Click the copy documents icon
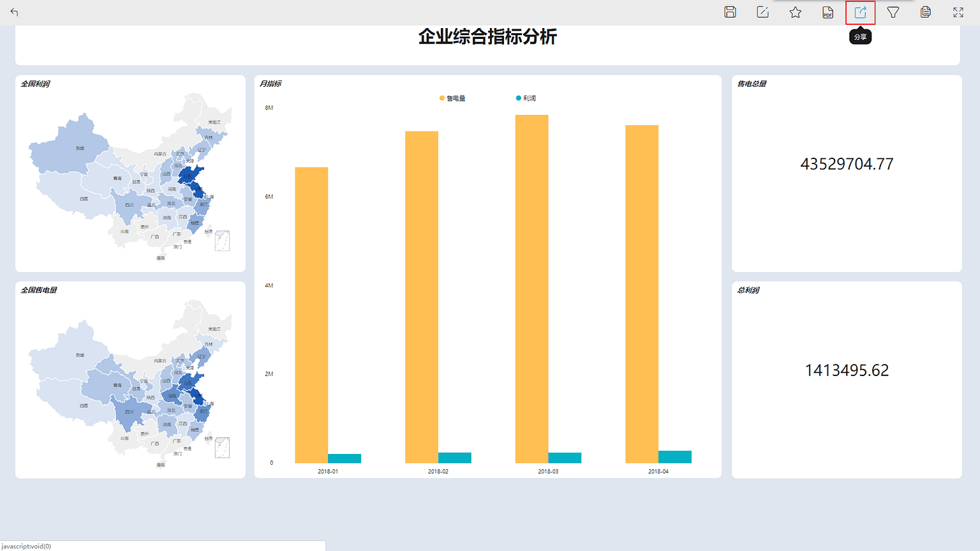The image size is (980, 551). (x=926, y=12)
